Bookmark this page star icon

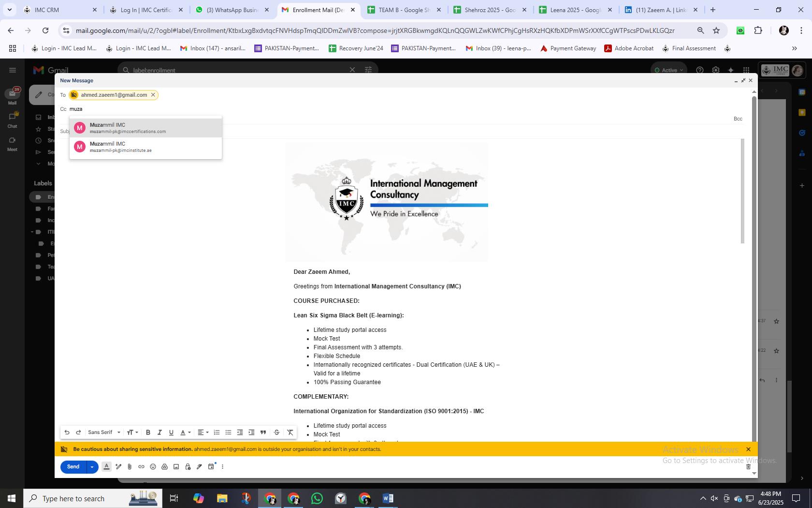click(716, 30)
